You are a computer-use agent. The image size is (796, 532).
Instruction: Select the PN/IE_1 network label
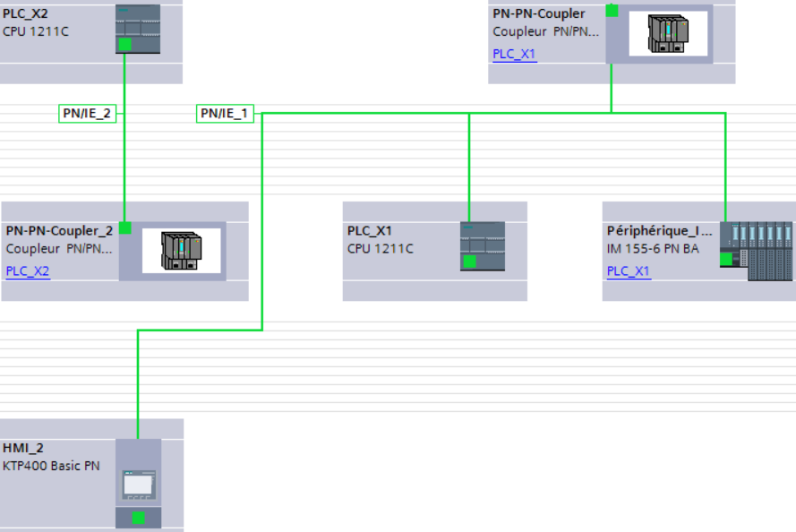click(x=225, y=113)
